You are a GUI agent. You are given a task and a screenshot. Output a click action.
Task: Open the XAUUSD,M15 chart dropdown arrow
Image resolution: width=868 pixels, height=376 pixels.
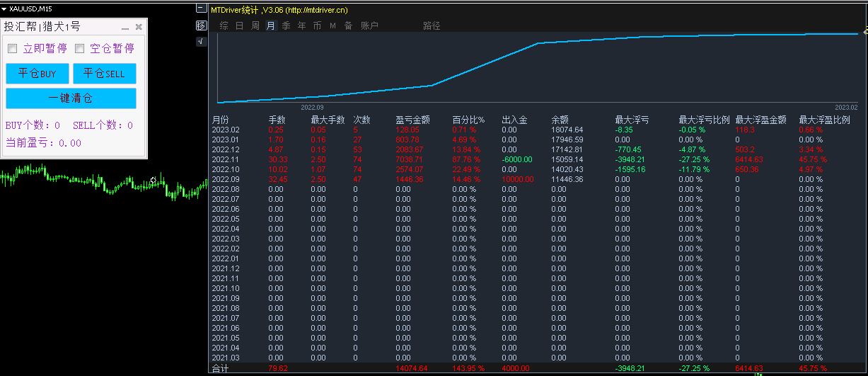pyautogui.click(x=4, y=8)
